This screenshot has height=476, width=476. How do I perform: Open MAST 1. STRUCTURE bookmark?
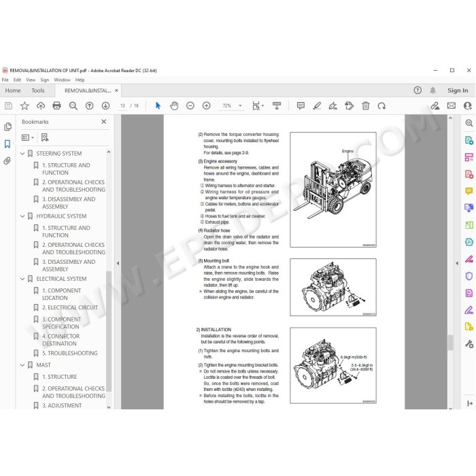pyautogui.click(x=60, y=377)
